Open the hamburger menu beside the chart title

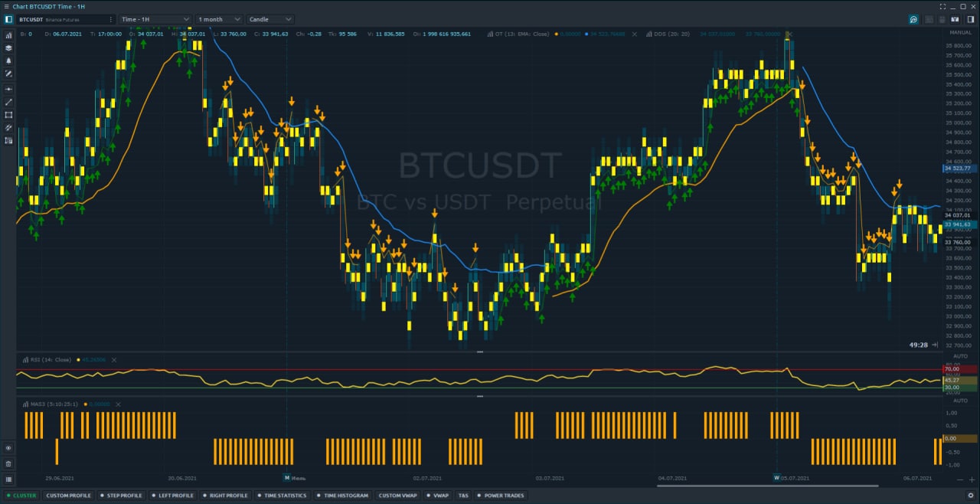6,7
